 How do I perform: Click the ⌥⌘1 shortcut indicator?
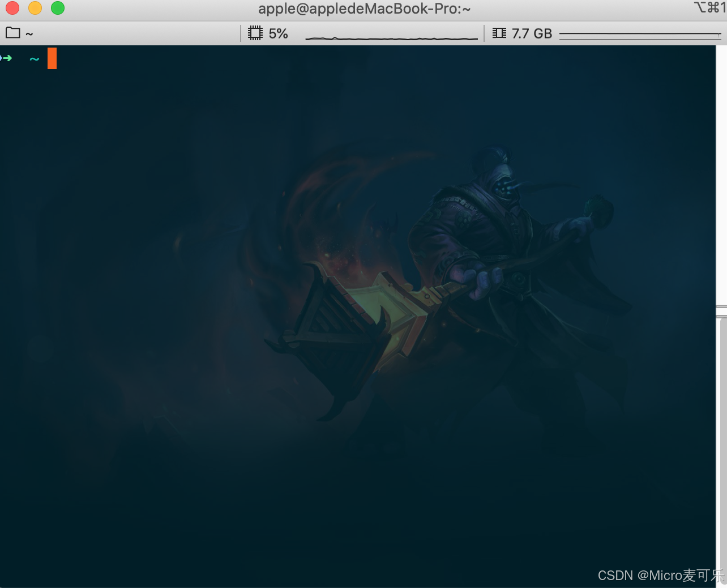710,7
